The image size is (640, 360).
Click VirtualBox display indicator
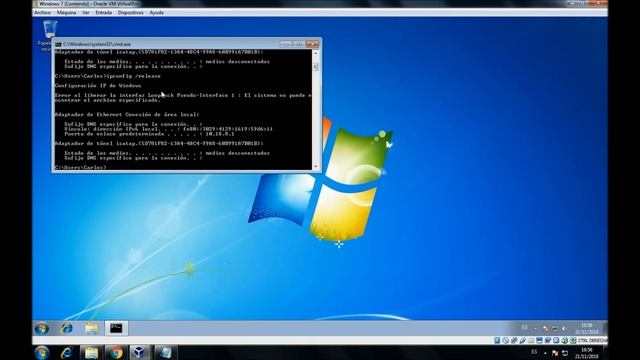point(539,340)
